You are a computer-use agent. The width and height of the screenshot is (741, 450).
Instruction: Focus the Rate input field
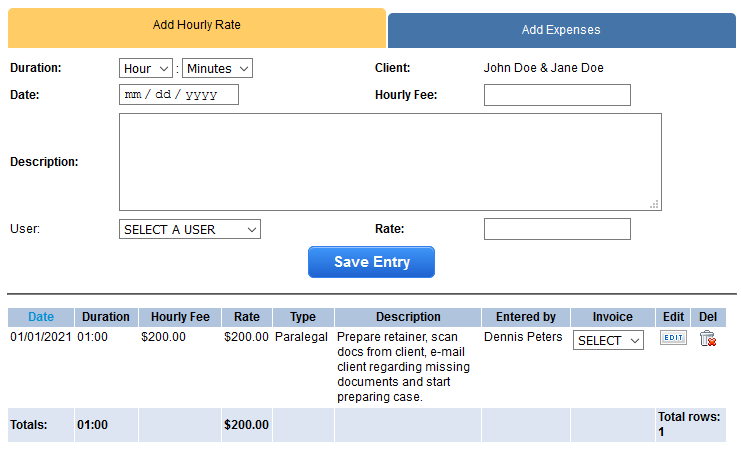(557, 229)
